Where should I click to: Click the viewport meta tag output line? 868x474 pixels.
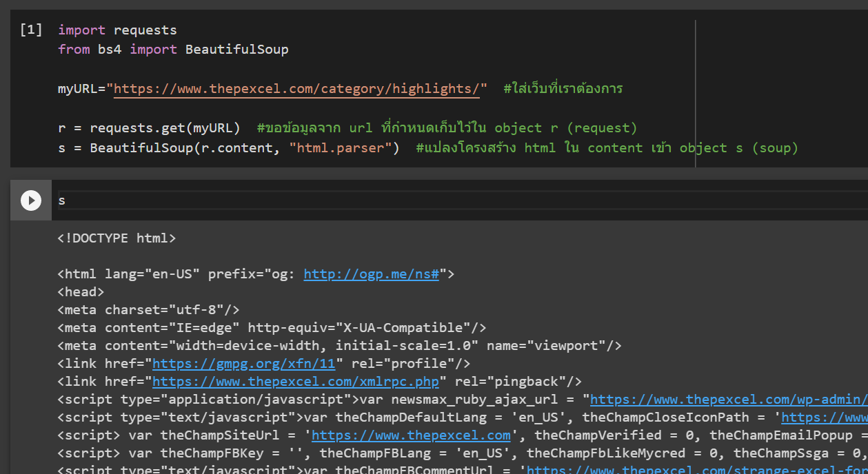point(339,346)
